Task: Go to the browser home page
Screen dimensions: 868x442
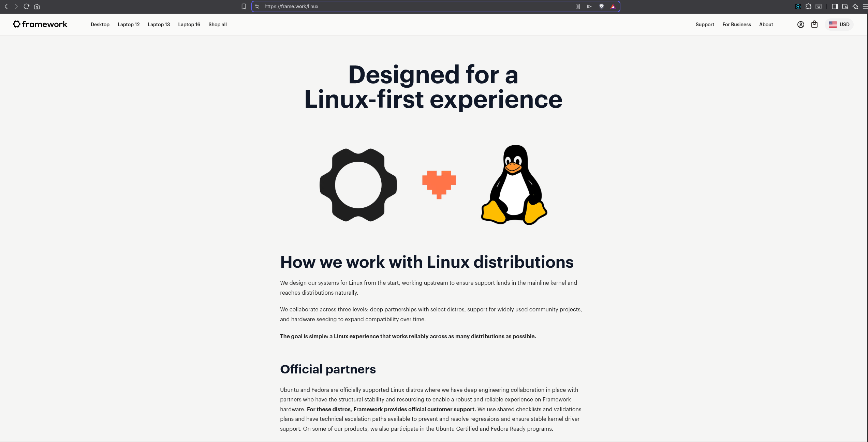Action: click(37, 6)
